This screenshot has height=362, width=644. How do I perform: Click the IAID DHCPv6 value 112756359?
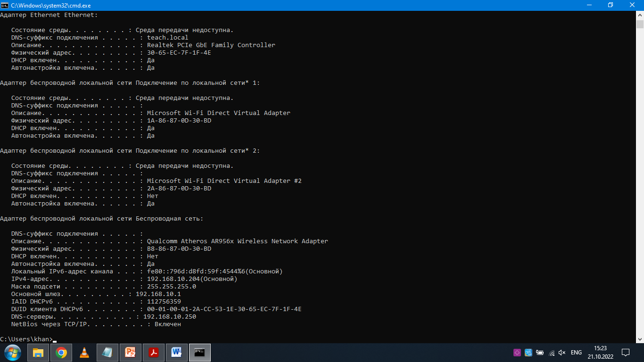pyautogui.click(x=164, y=302)
